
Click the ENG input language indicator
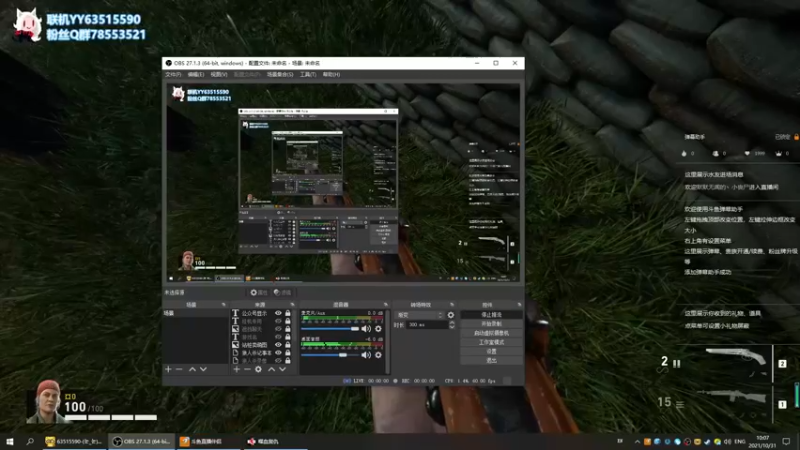coord(740,441)
